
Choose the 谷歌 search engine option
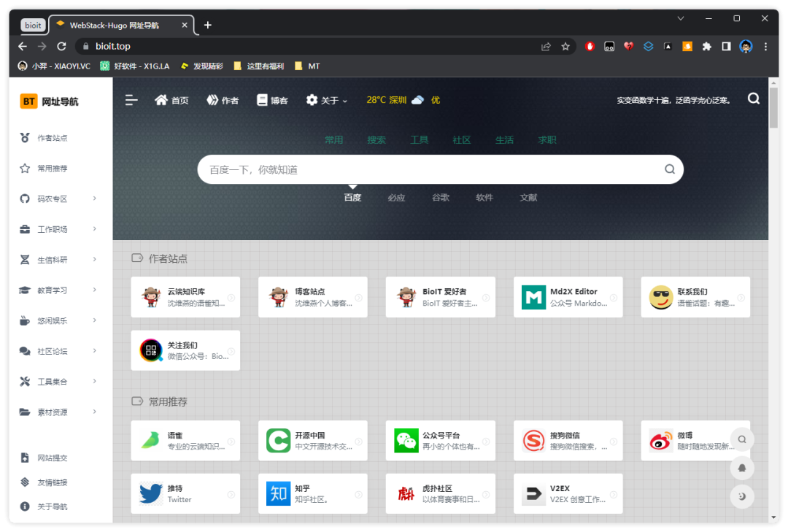(440, 198)
